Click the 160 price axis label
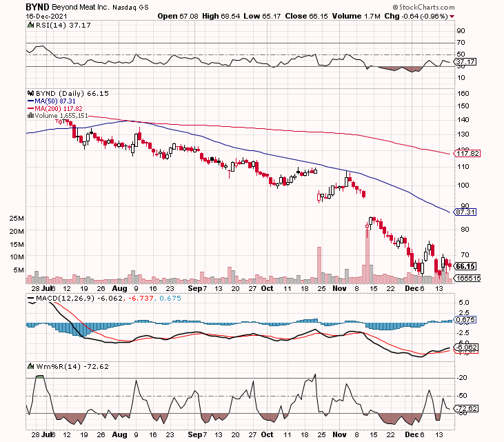This screenshot has width=504, height=442. (463, 94)
